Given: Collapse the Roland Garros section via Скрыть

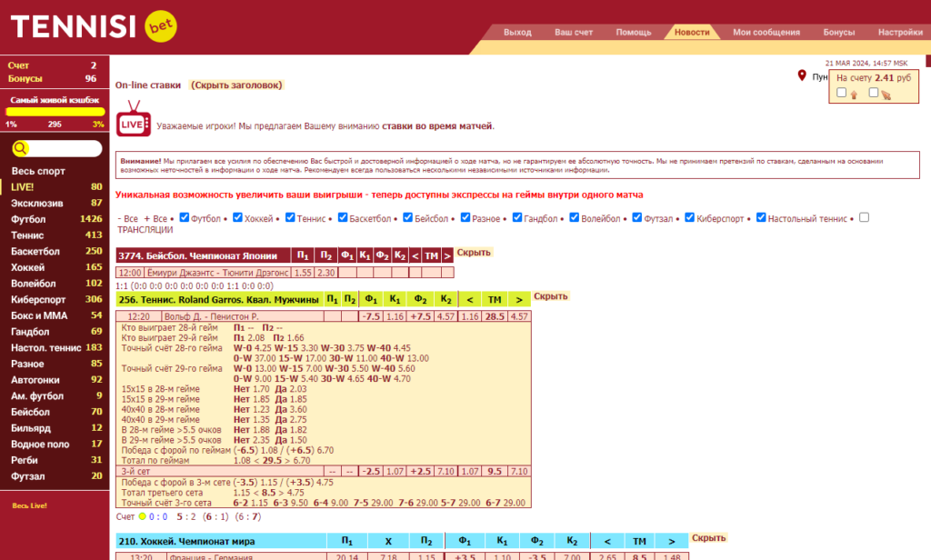Looking at the screenshot, I should coord(550,296).
